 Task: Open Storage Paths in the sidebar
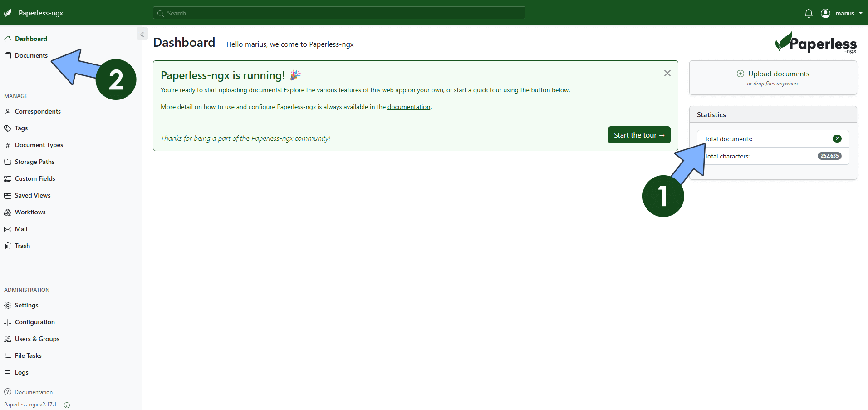point(34,162)
